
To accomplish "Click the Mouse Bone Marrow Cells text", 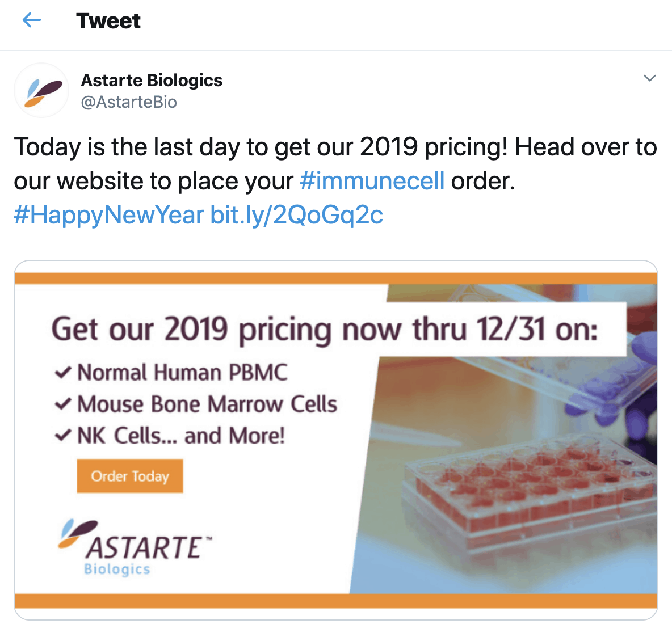I will 207,404.
